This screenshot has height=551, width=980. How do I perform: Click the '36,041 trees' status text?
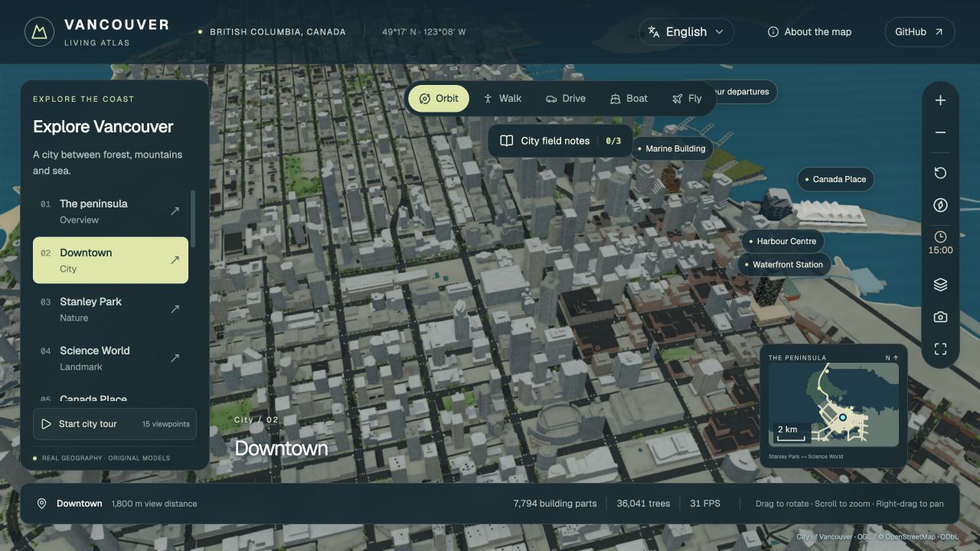click(643, 504)
